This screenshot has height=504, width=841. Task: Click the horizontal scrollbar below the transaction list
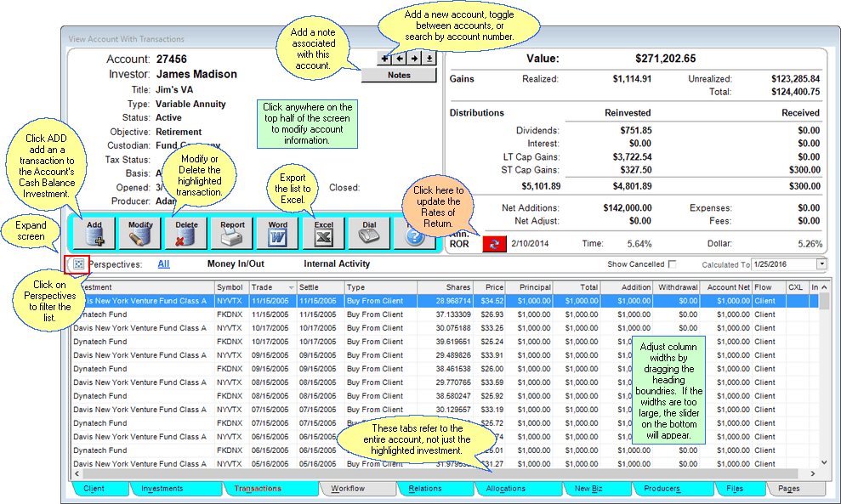pyautogui.click(x=425, y=473)
